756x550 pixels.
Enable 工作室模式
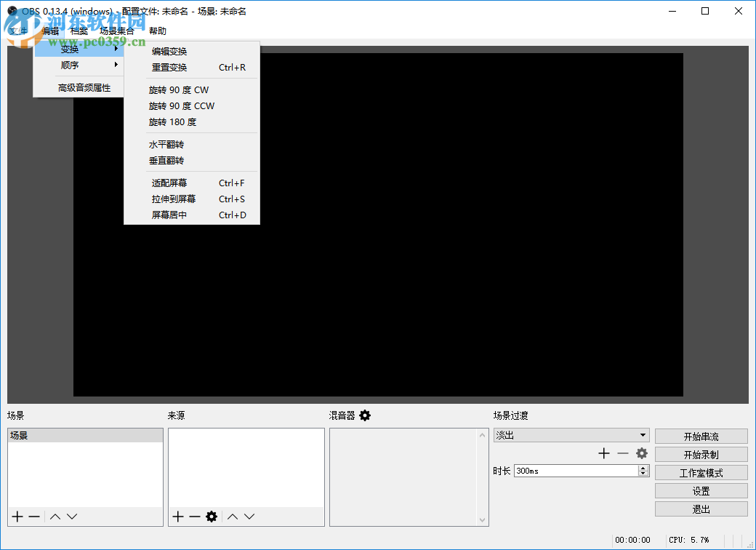click(x=701, y=472)
